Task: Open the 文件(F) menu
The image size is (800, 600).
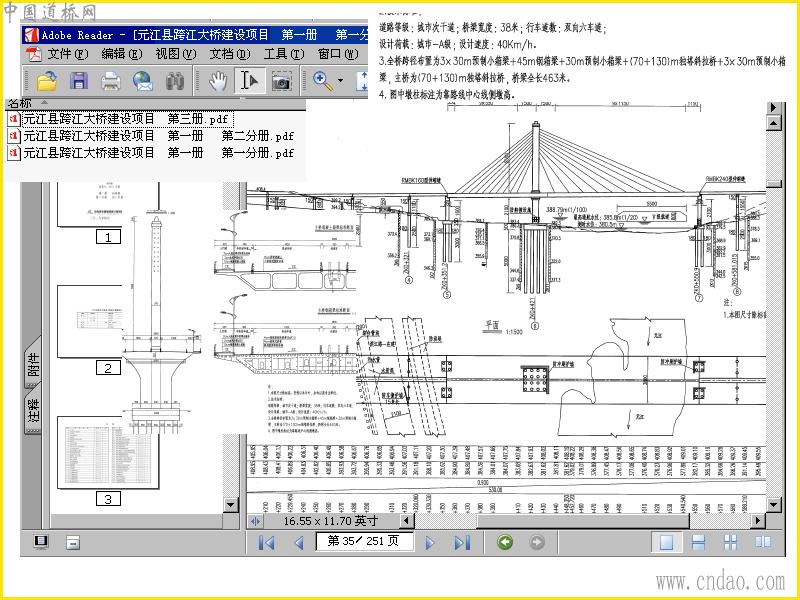Action: click(67, 53)
